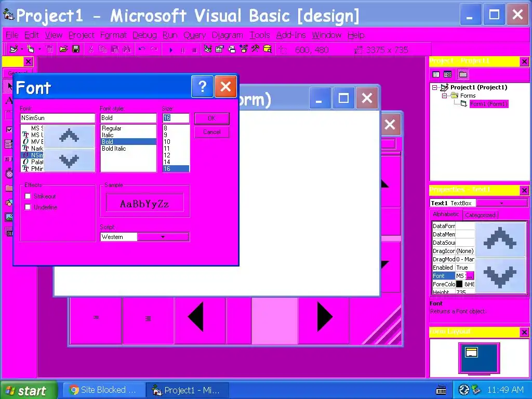This screenshot has height=399, width=532.
Task: Select the Pointer tool in the toolbox
Action: pyautogui.click(x=9, y=86)
